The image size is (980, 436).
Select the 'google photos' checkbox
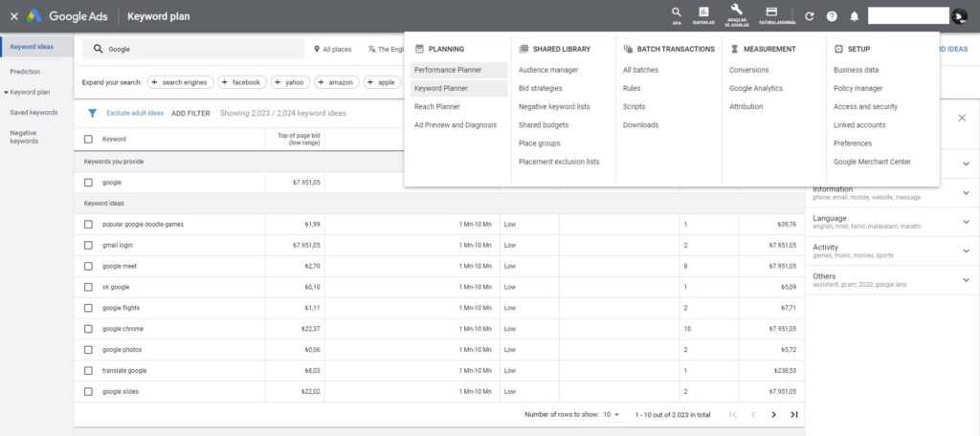pos(88,350)
